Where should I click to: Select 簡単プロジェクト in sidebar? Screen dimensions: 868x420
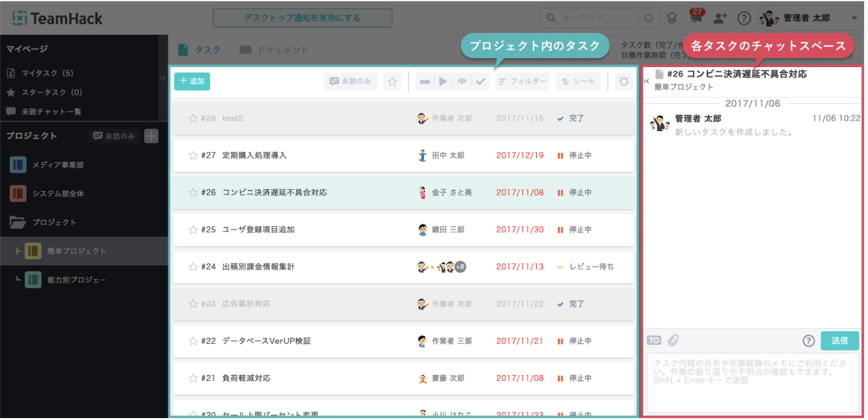coord(84,251)
